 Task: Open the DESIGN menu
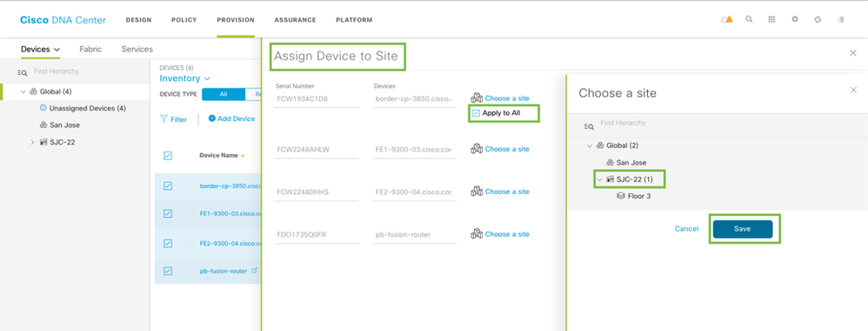(138, 20)
